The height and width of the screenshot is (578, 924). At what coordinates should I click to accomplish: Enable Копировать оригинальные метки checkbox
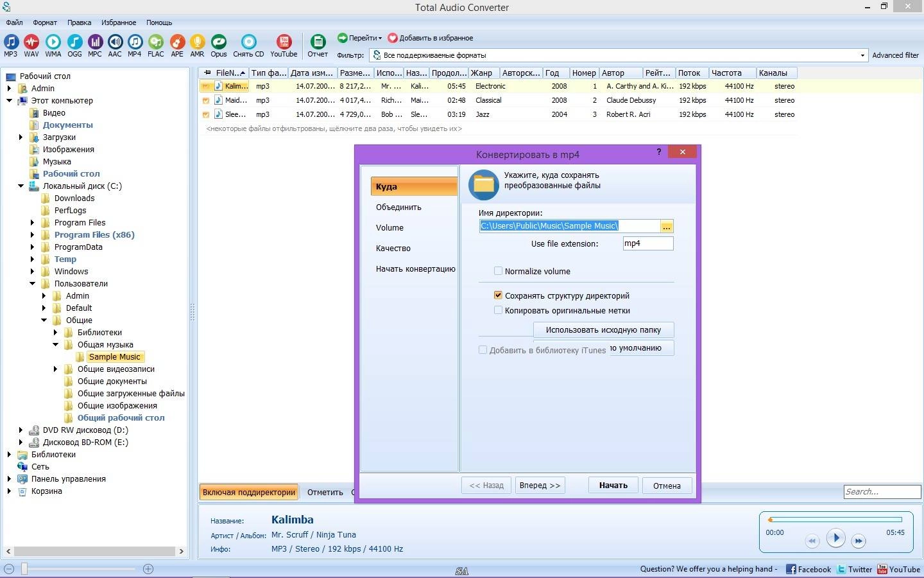tap(498, 310)
